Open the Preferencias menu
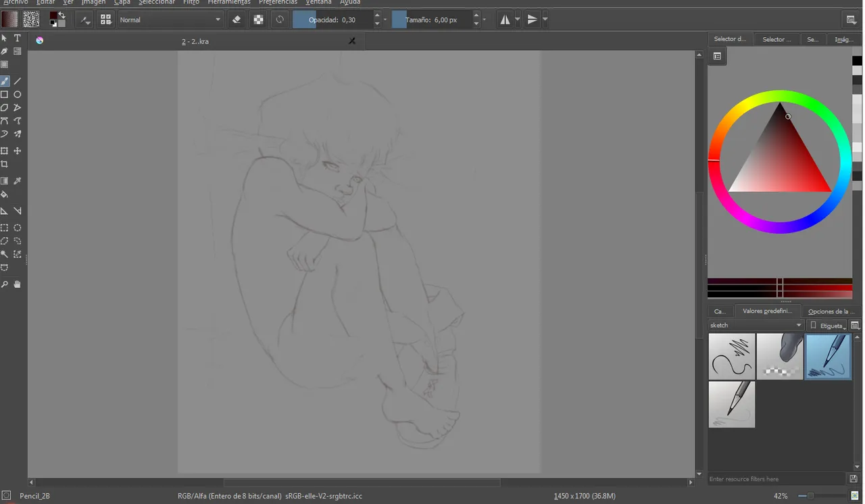Image resolution: width=865 pixels, height=504 pixels. coord(278,2)
